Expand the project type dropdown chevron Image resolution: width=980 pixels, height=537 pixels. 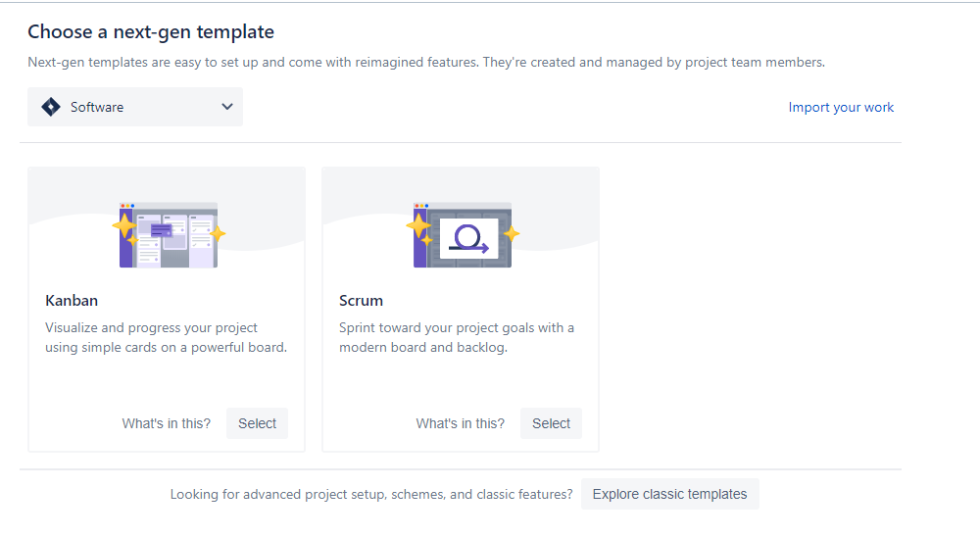click(x=227, y=107)
